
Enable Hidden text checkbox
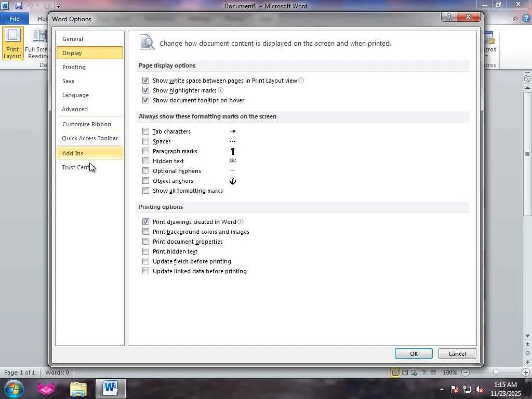145,161
